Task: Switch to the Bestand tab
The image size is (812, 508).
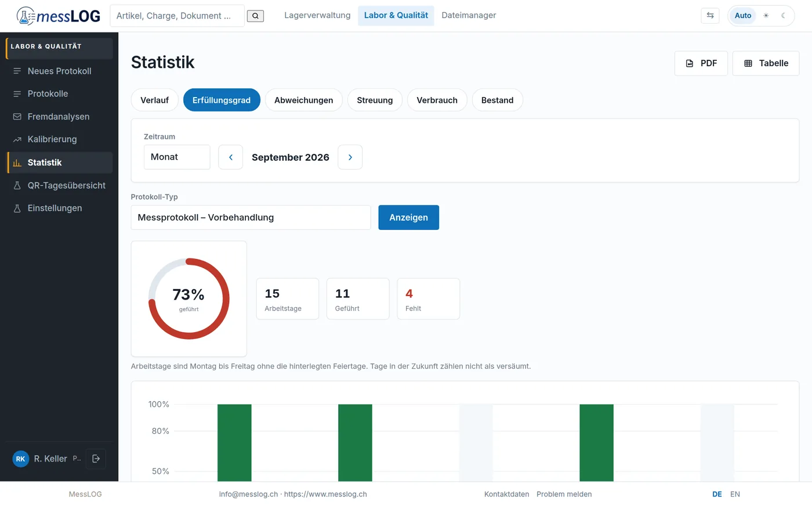Action: point(498,100)
